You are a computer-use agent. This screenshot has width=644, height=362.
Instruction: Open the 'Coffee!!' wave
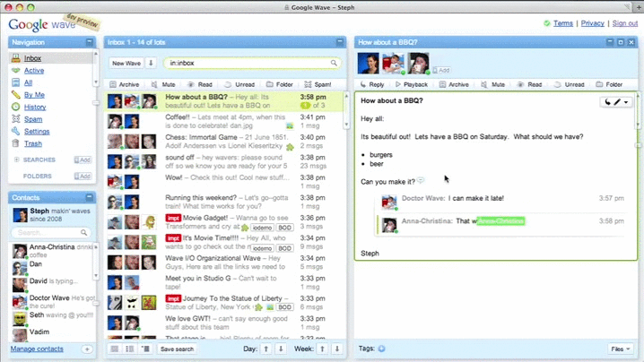tap(225, 122)
